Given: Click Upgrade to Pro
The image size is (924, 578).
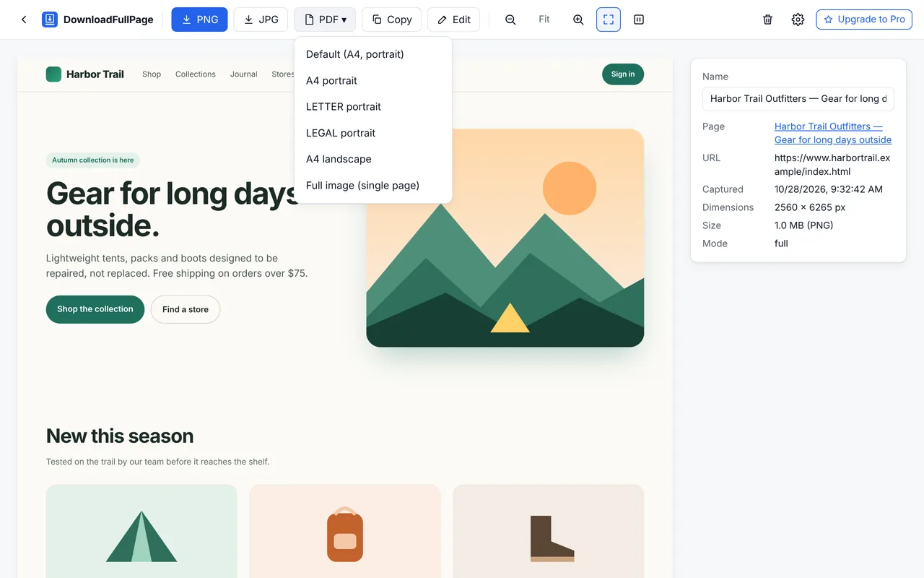Looking at the screenshot, I should (864, 20).
